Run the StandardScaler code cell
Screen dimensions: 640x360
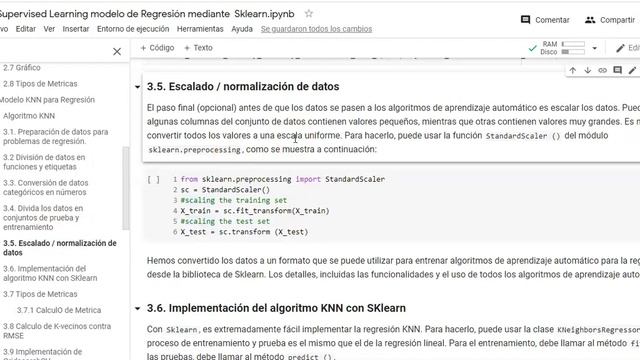(x=153, y=180)
